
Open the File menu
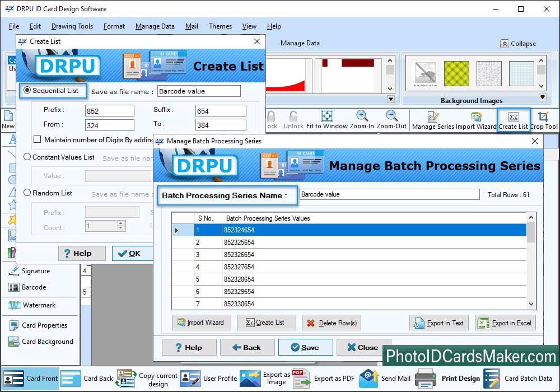tap(14, 26)
